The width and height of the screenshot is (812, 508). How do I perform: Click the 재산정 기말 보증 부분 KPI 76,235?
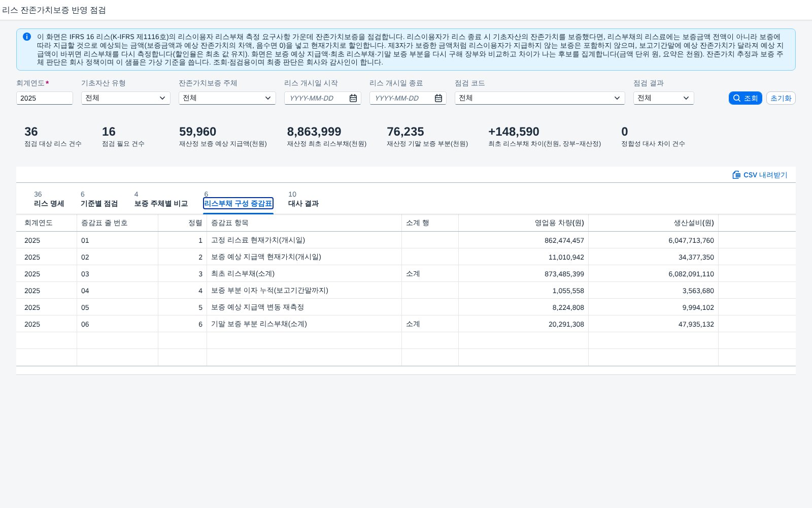427,137
